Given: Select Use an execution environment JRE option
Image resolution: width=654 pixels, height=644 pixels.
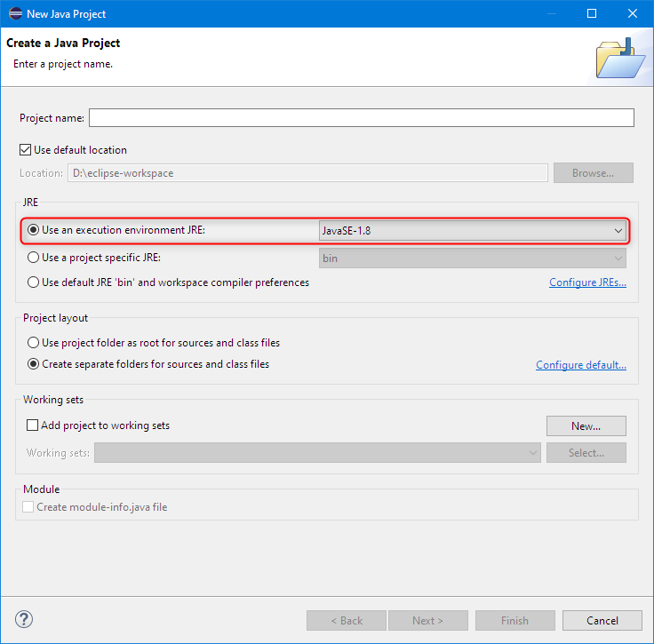Looking at the screenshot, I should coord(34,230).
